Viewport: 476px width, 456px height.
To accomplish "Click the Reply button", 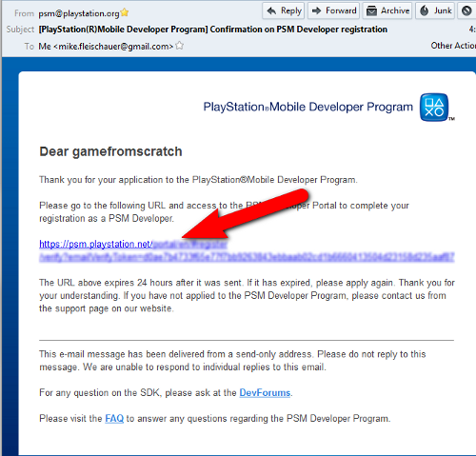I will (283, 10).
